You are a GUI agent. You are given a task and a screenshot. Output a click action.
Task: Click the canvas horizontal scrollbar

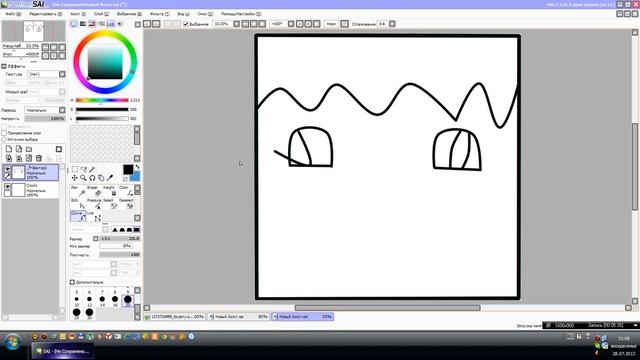click(x=387, y=308)
